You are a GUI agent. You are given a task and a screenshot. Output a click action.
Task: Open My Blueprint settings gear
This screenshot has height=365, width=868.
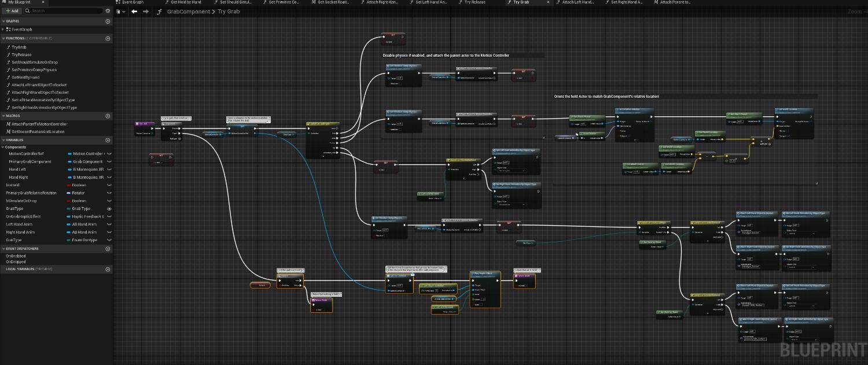108,11
